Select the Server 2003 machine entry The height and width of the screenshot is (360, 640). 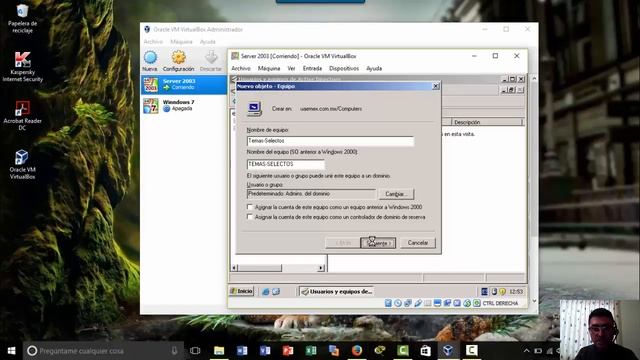[184, 84]
